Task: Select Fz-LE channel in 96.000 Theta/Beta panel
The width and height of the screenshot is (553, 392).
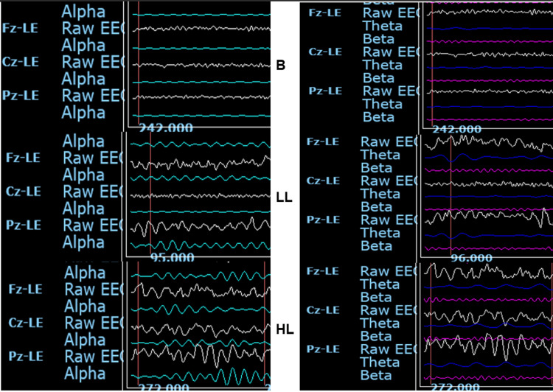Action: pos(323,141)
